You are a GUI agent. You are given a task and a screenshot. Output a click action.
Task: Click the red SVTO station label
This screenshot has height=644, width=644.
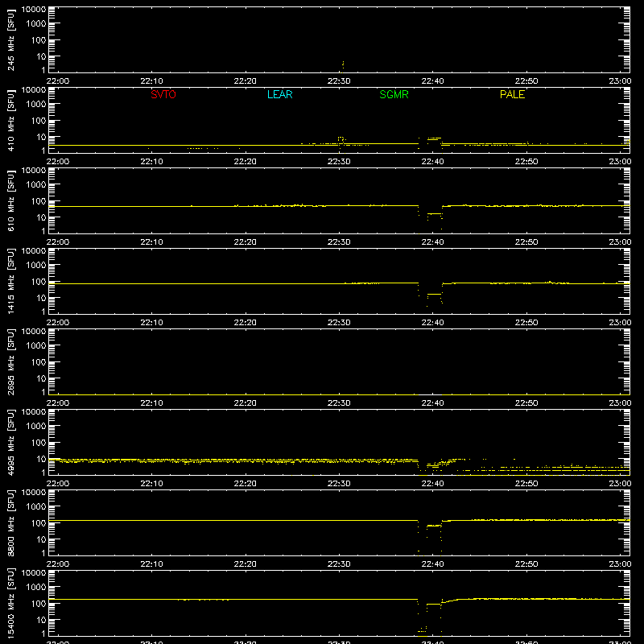point(163,94)
